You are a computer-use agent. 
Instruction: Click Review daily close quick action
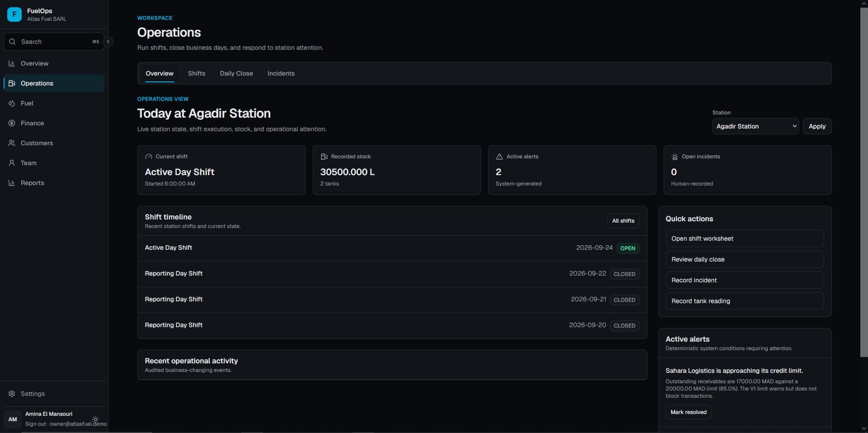(745, 259)
